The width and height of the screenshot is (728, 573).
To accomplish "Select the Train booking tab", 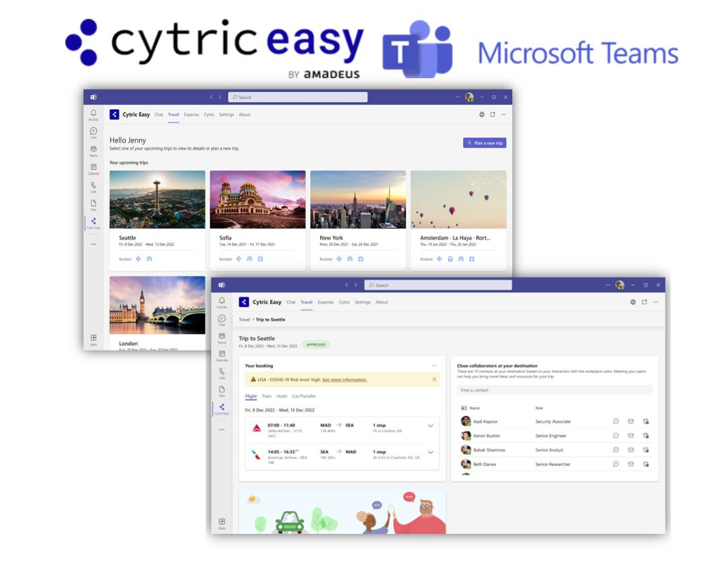I will click(x=266, y=396).
